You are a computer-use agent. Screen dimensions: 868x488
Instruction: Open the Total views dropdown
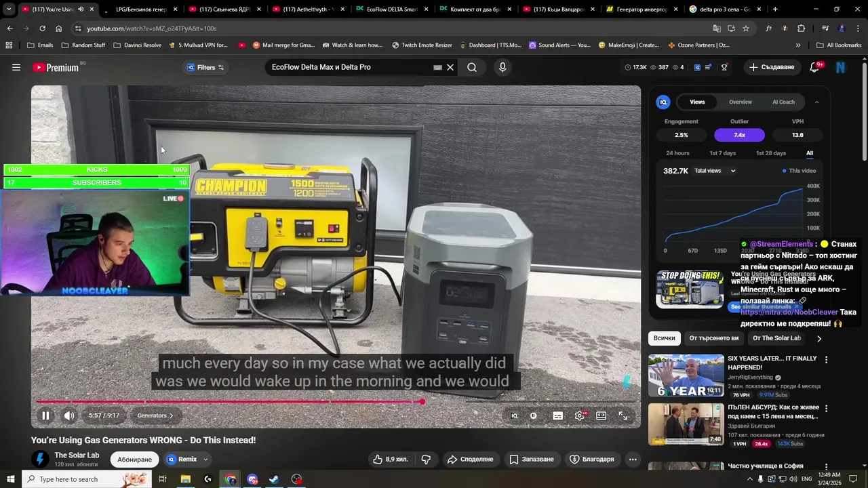[x=714, y=171]
